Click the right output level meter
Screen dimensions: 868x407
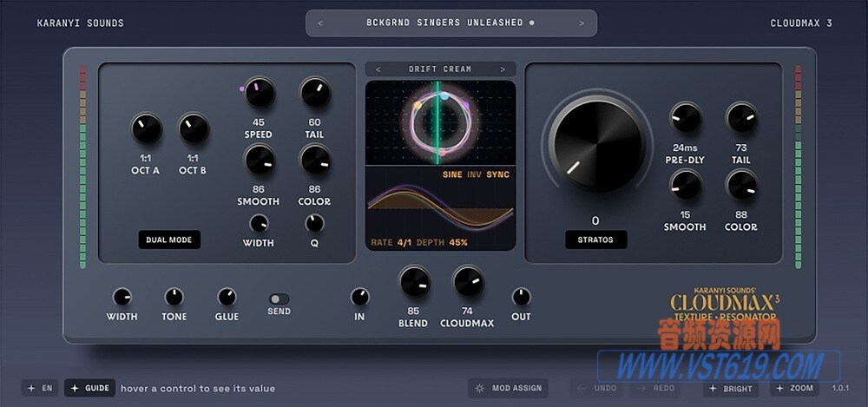(x=799, y=167)
